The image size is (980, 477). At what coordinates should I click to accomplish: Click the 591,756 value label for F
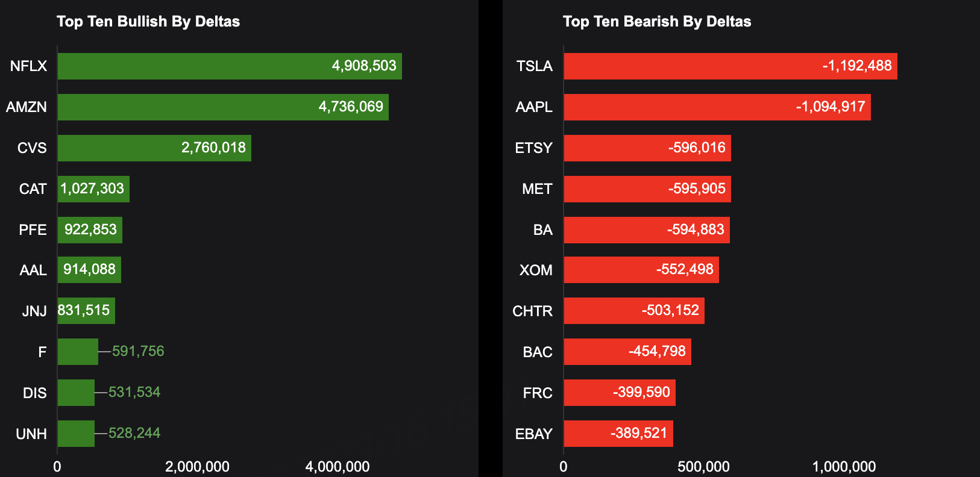click(138, 351)
